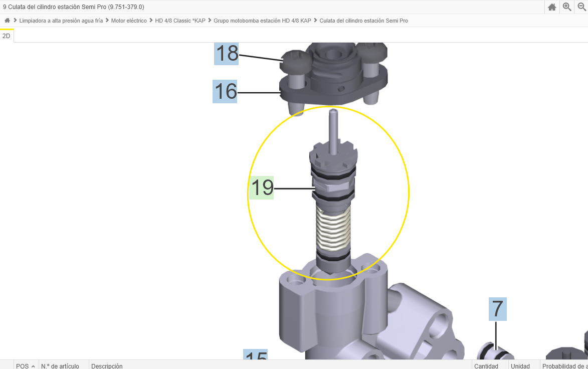Click part callout number 7
The image size is (588, 369).
497,309
